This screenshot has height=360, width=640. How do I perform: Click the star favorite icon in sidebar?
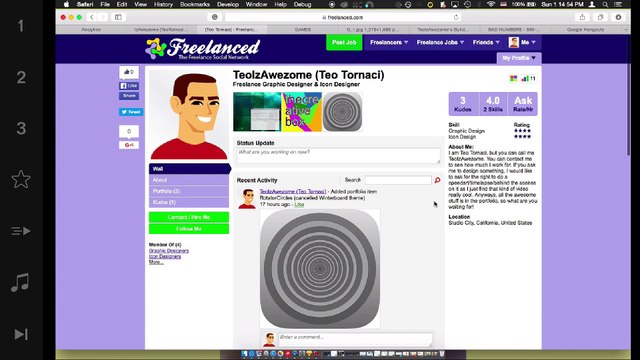pyautogui.click(x=21, y=179)
